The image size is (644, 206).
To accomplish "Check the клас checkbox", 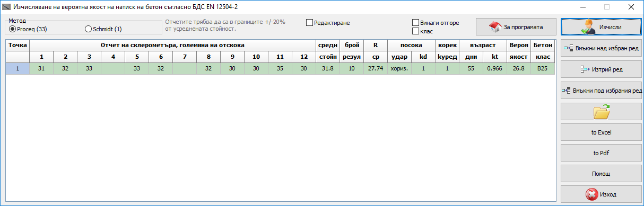I will pyautogui.click(x=416, y=31).
